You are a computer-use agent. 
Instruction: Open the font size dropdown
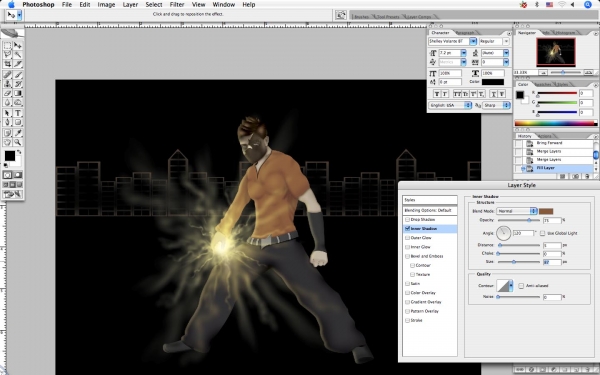463,53
